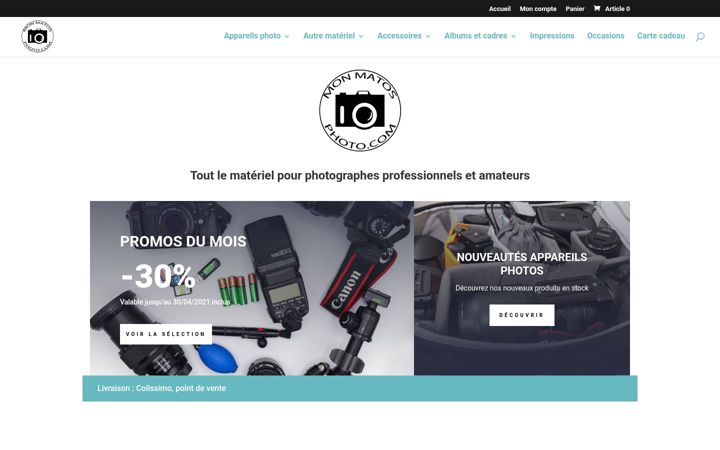Image resolution: width=720 pixels, height=450 pixels.
Task: Open the Appareils photo menu
Action: [252, 36]
